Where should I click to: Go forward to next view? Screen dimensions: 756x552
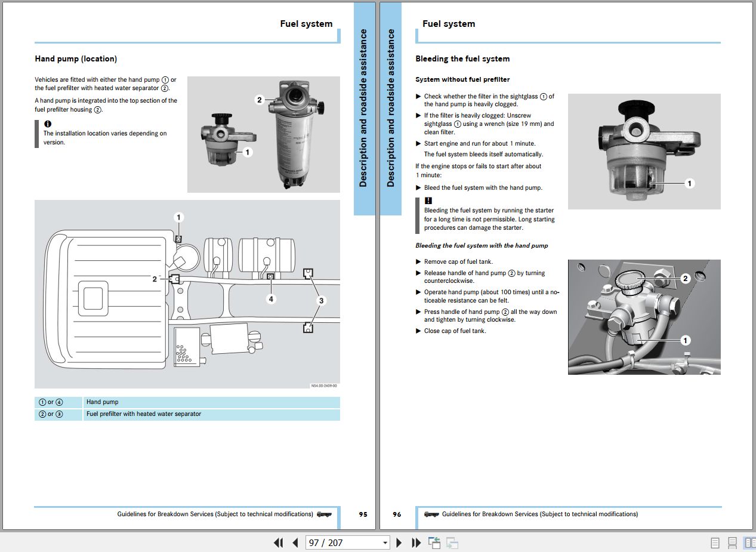(451, 543)
